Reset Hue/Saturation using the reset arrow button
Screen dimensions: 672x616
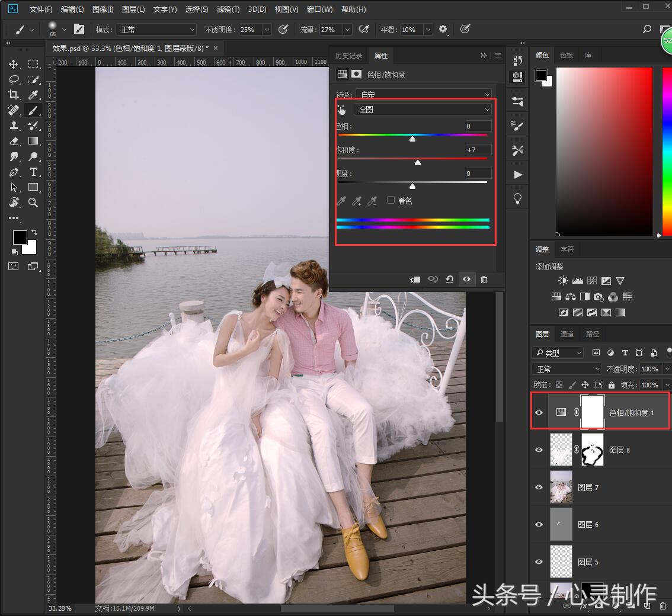click(x=449, y=279)
